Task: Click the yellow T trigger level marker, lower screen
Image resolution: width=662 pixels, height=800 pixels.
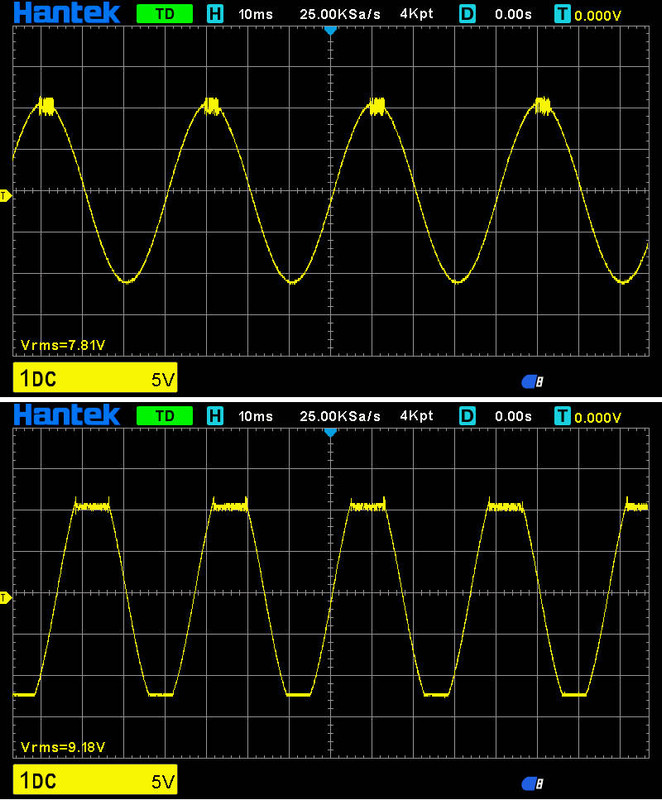Action: click(x=6, y=597)
